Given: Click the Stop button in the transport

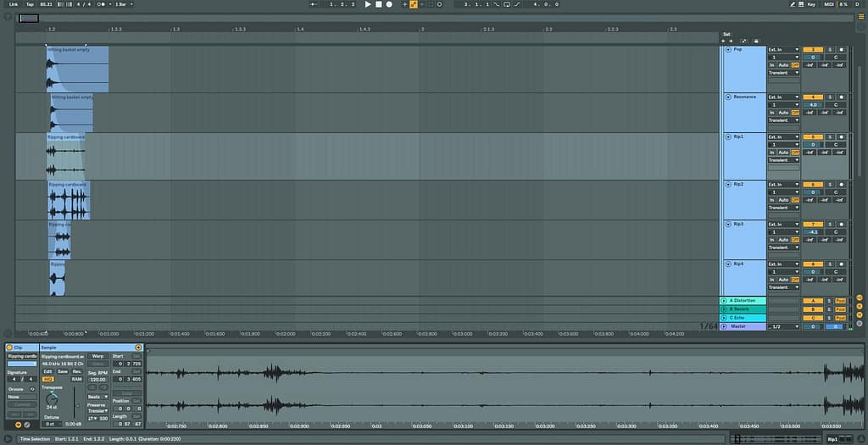Looking at the screenshot, I should [x=378, y=4].
